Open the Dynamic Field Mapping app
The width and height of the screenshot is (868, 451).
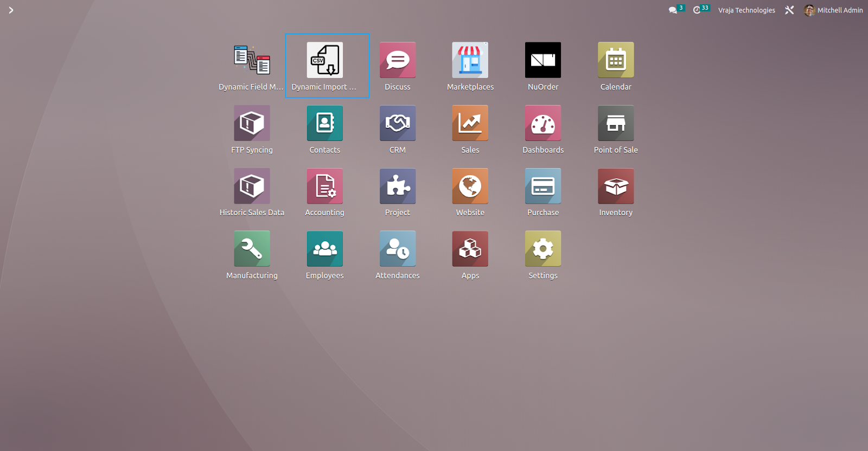pyautogui.click(x=252, y=60)
